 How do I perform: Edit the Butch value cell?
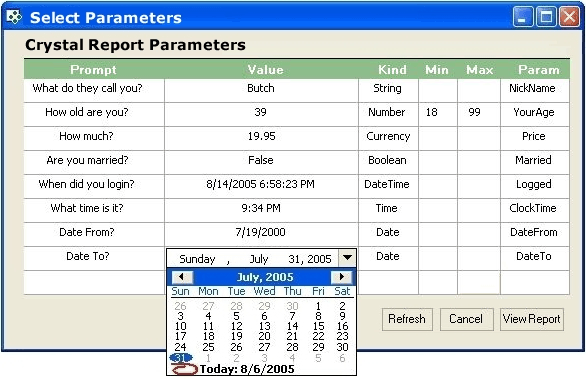pos(261,90)
